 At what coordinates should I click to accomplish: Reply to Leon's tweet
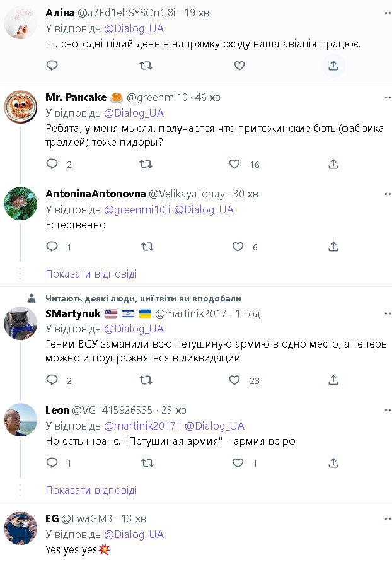click(x=52, y=463)
